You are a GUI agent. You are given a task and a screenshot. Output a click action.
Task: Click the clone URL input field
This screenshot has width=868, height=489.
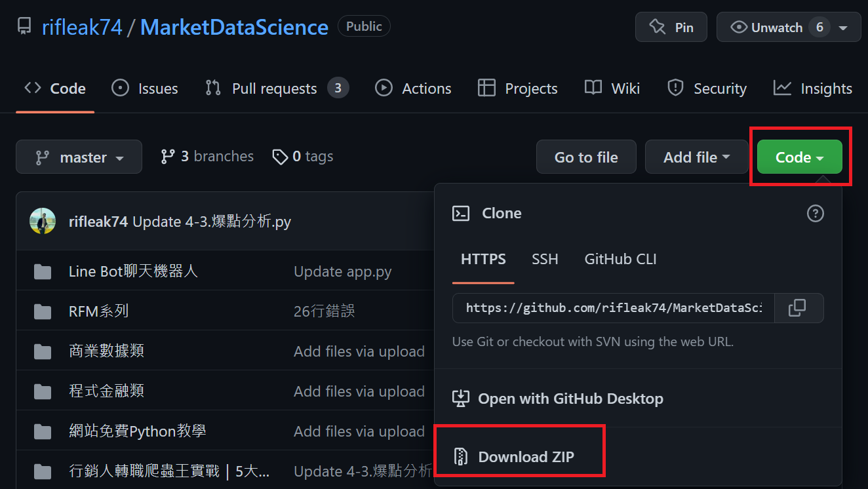coord(614,308)
